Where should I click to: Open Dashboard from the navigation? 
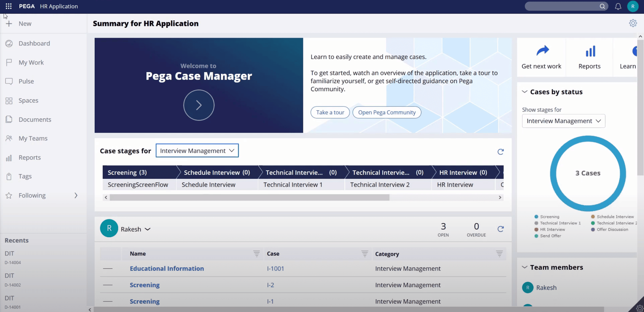(34, 44)
